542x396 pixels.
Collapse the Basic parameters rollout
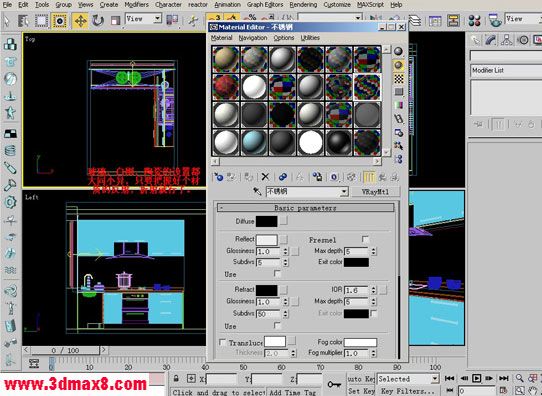click(x=305, y=208)
